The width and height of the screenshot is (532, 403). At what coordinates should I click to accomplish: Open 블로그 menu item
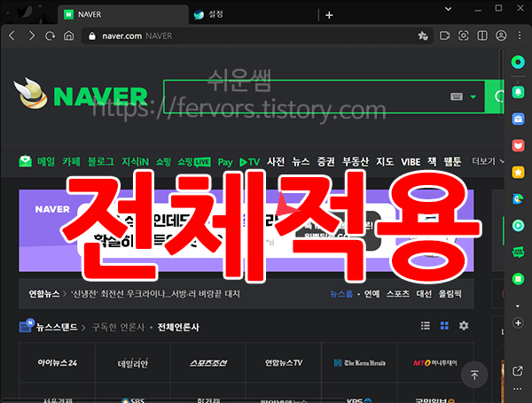coord(101,162)
